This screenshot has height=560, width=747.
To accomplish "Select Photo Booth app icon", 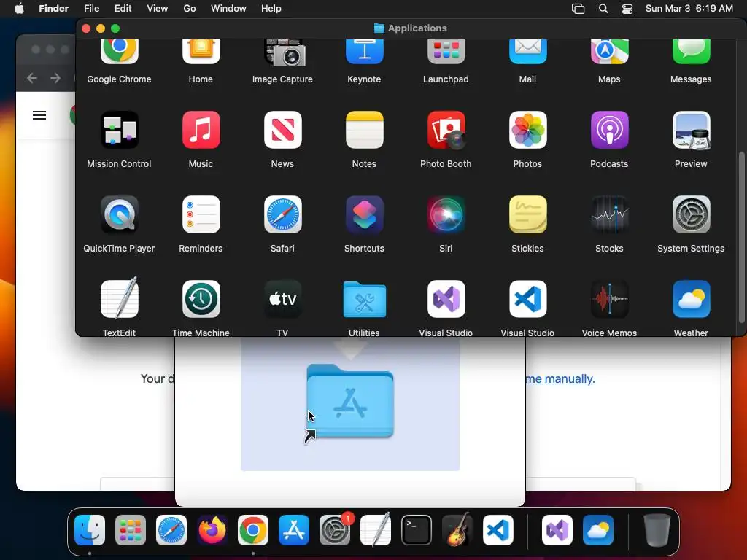I will coord(446,130).
